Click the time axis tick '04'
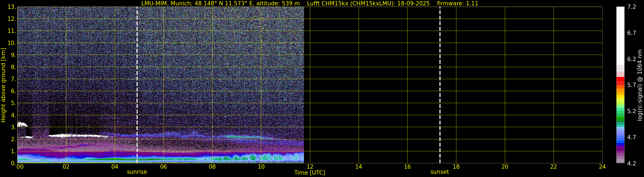The width and height of the screenshot is (644, 177). point(115,167)
